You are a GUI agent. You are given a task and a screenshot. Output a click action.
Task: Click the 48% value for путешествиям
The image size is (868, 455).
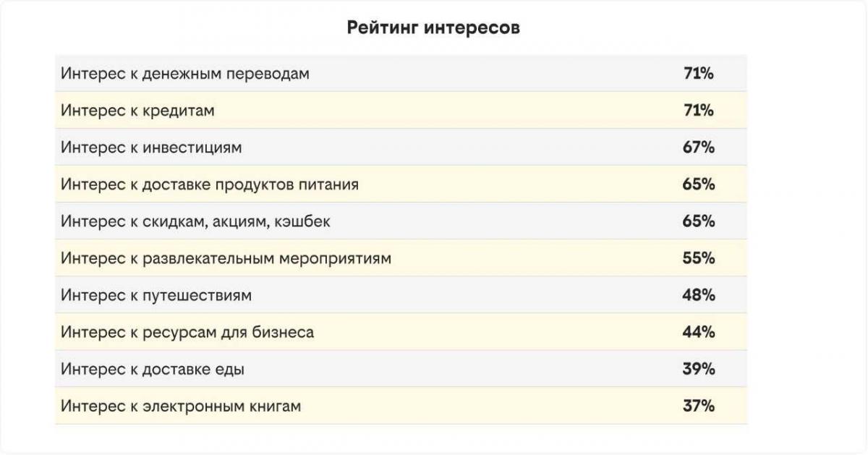point(699,294)
